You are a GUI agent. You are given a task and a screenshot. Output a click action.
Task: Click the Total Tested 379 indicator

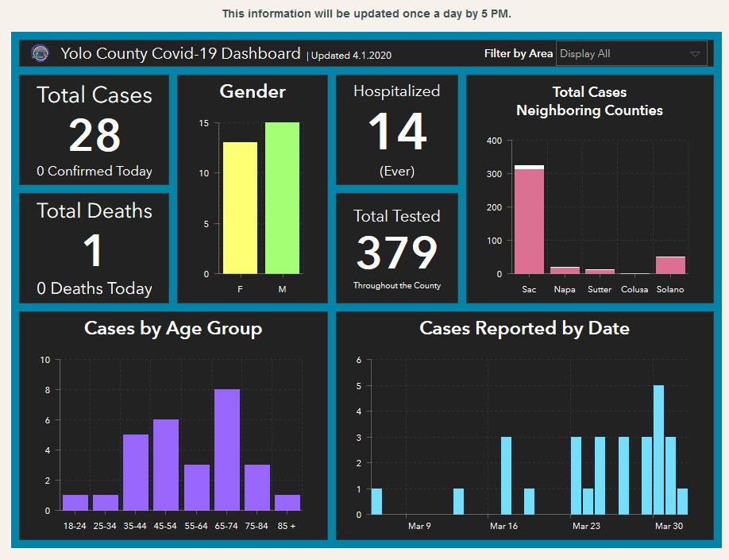click(397, 248)
